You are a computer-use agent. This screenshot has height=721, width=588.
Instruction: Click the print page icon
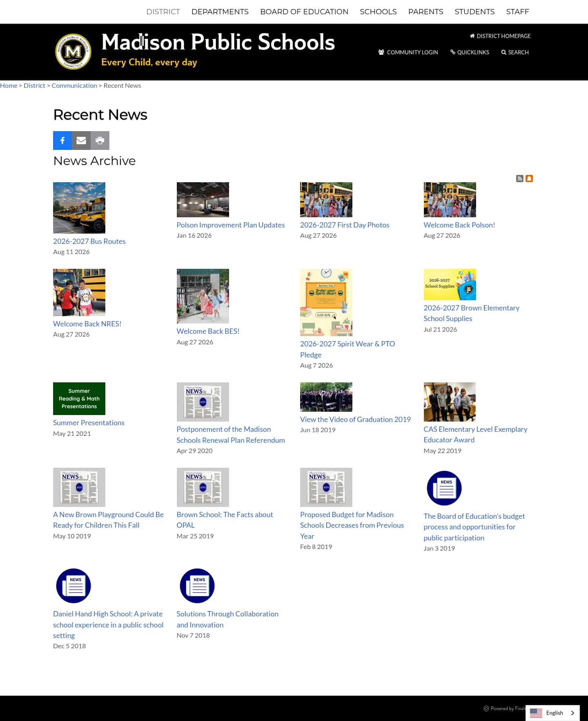point(100,141)
